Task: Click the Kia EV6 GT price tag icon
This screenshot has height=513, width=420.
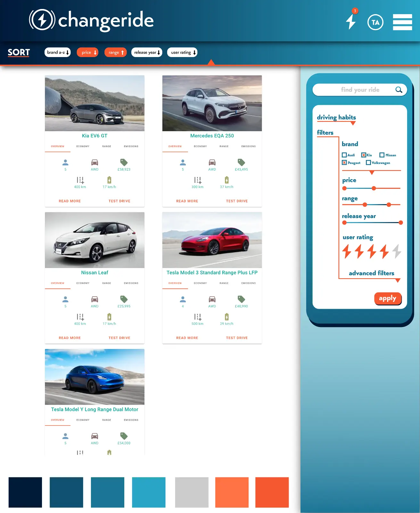Action: 124,163
